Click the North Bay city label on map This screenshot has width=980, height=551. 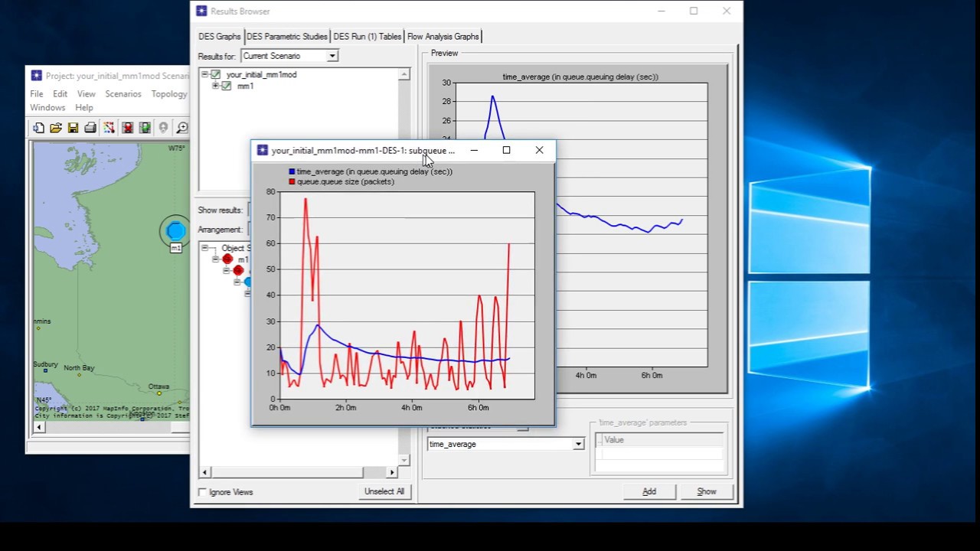pyautogui.click(x=79, y=368)
